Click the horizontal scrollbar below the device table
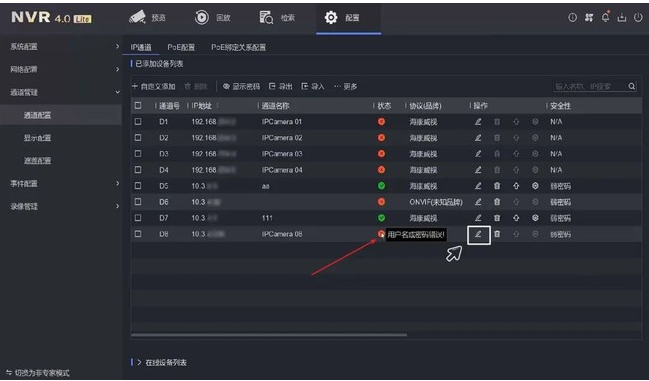Image resolution: width=649 pixels, height=381 pixels. tap(269, 335)
